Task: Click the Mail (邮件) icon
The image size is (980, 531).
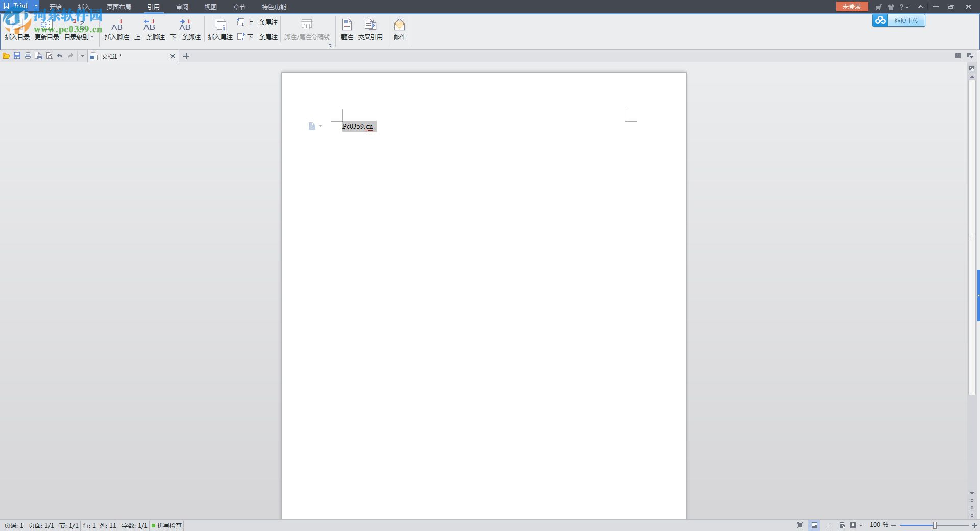Action: 400,30
